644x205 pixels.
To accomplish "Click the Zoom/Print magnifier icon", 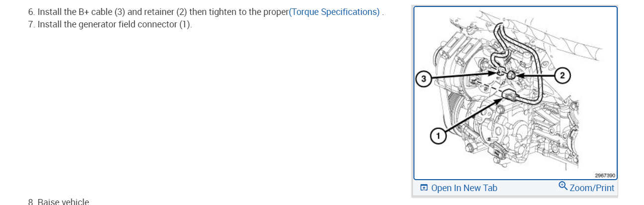I will coord(563,186).
